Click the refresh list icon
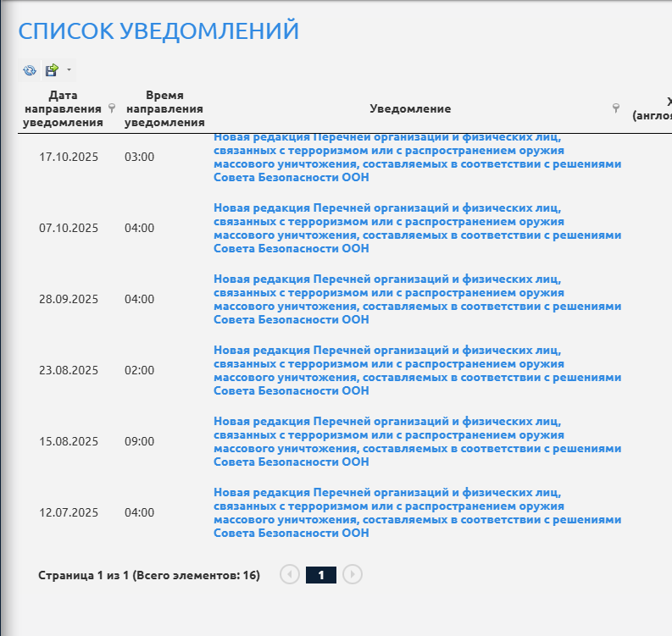Image resolution: width=672 pixels, height=636 pixels. [30, 70]
